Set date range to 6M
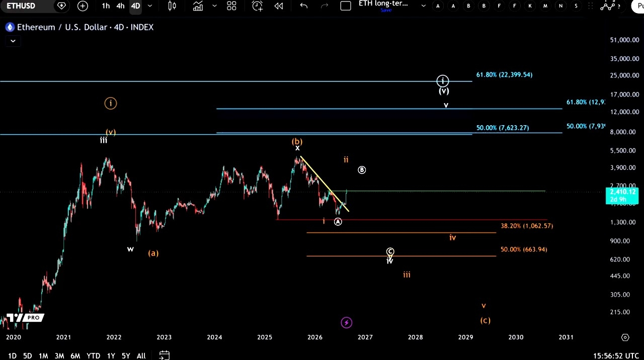The width and height of the screenshot is (644, 360). 75,356
